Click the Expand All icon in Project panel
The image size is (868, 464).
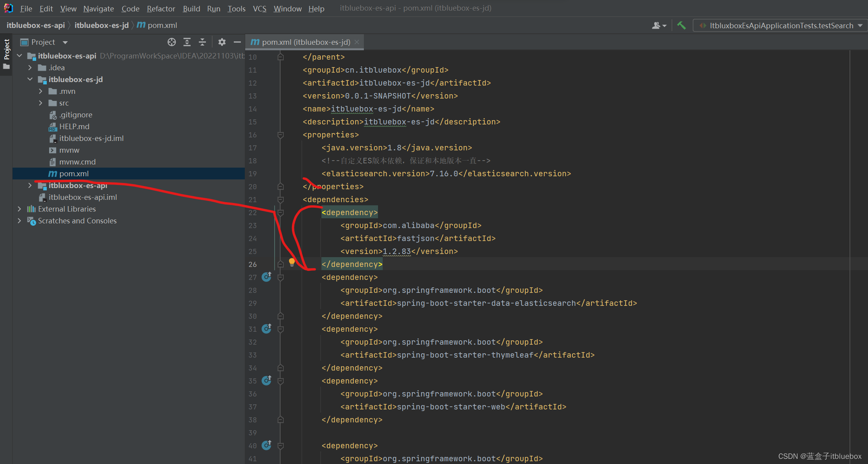click(187, 42)
